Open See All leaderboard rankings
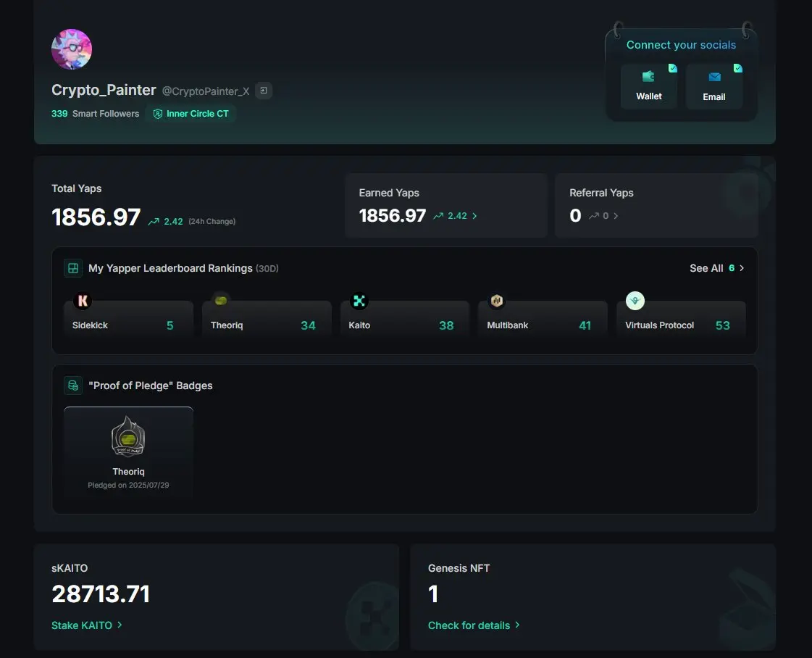812x658 pixels. tap(716, 268)
